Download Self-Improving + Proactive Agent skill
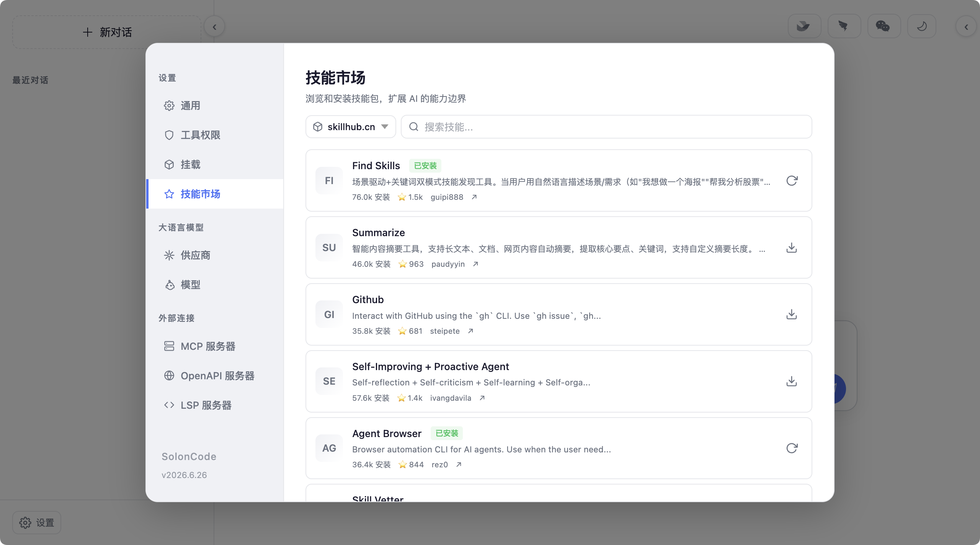 (792, 382)
